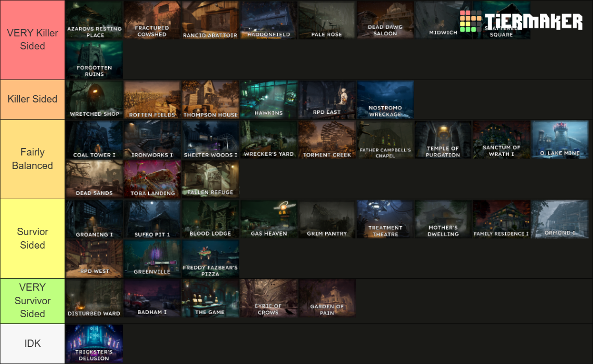This screenshot has height=364, width=593.
Task: Select the RPD West thumbnail
Action: pyautogui.click(x=94, y=259)
